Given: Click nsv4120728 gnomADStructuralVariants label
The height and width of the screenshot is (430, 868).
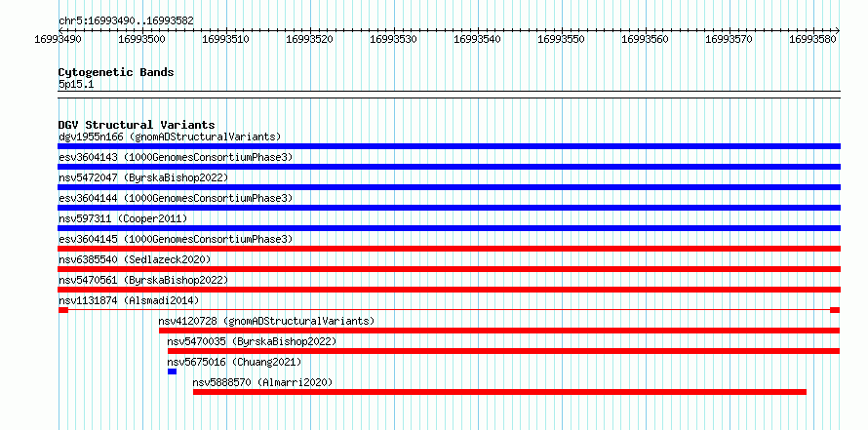Looking at the screenshot, I should (x=266, y=321).
